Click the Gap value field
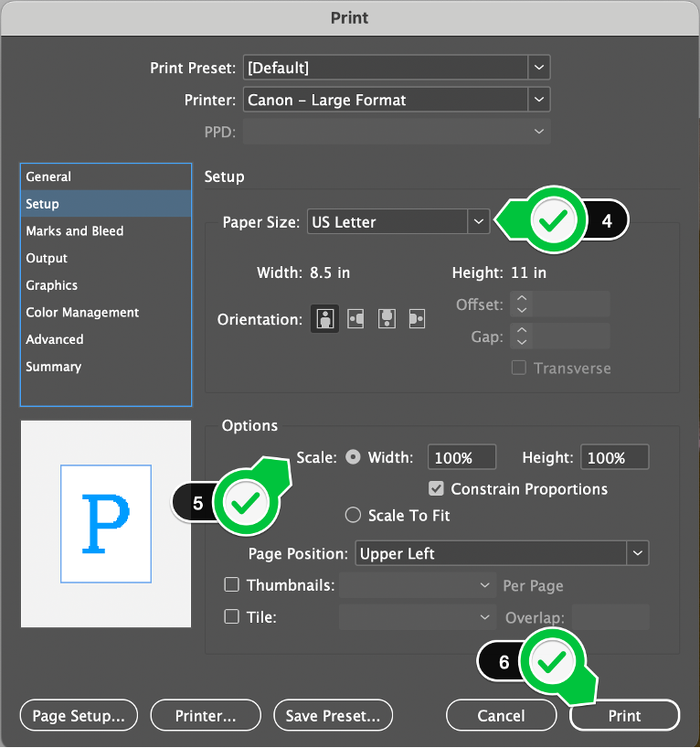 [571, 336]
